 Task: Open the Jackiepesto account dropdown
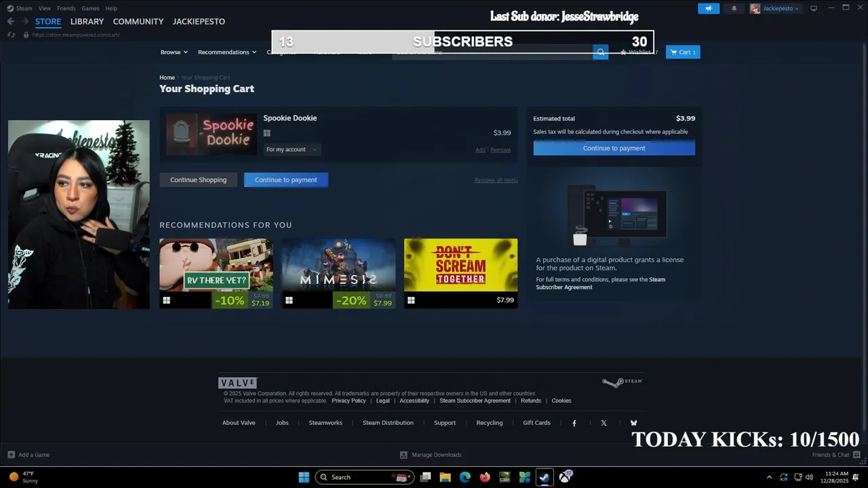click(x=781, y=8)
